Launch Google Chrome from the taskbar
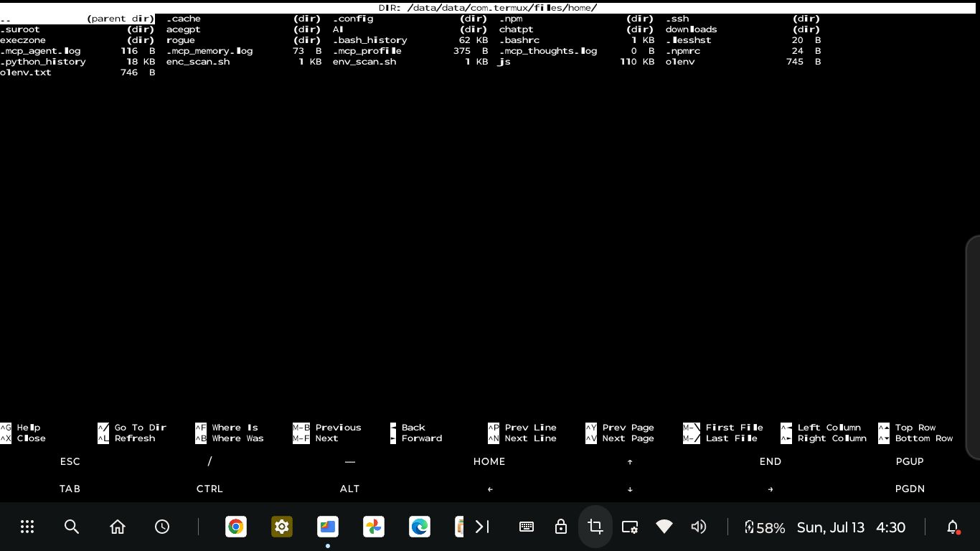The image size is (980, 551). click(x=235, y=527)
